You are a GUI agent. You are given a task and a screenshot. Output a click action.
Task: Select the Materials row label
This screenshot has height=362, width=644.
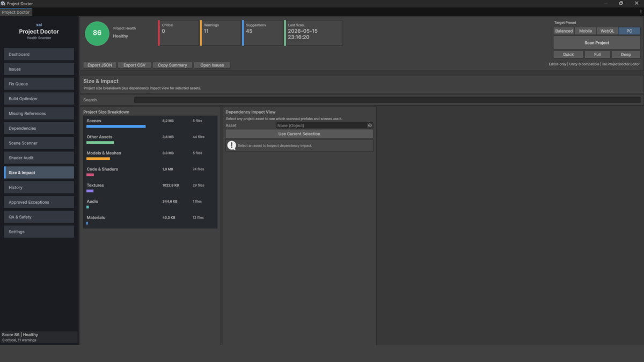[x=96, y=217]
